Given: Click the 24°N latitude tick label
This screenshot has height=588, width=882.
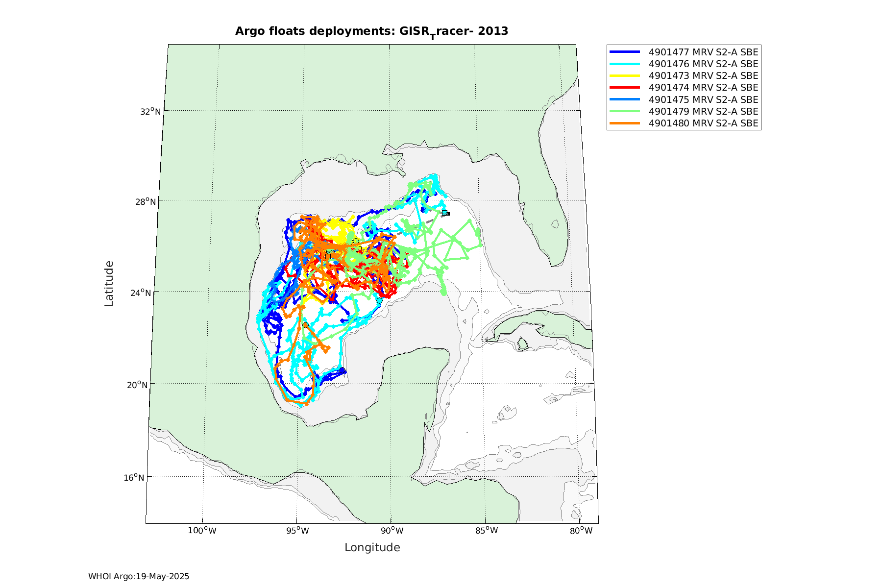Looking at the screenshot, I should 141,293.
